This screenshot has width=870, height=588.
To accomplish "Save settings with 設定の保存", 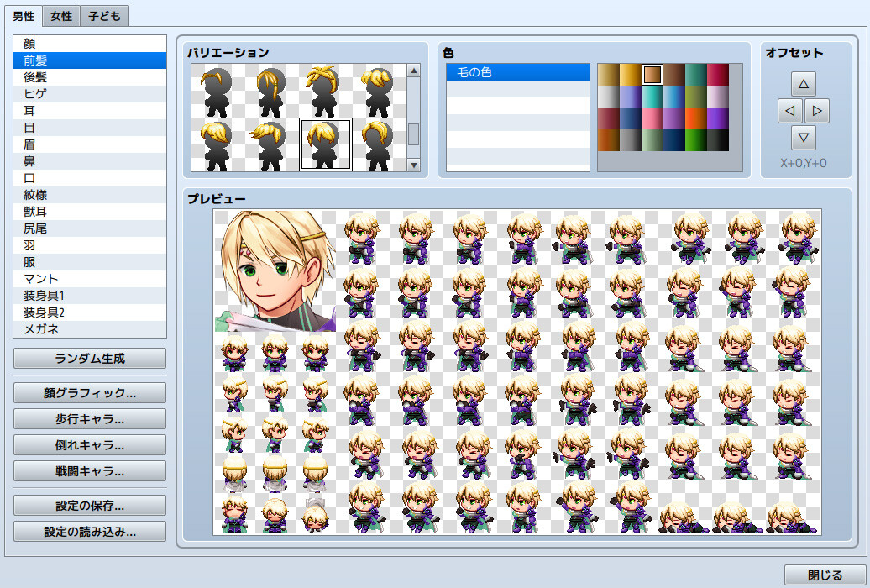I will pos(89,505).
